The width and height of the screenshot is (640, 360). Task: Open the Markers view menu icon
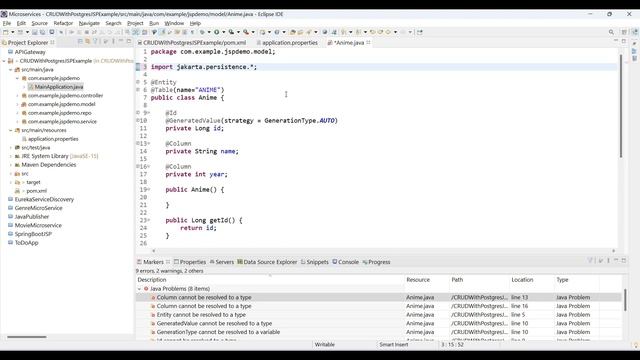tap(608, 260)
